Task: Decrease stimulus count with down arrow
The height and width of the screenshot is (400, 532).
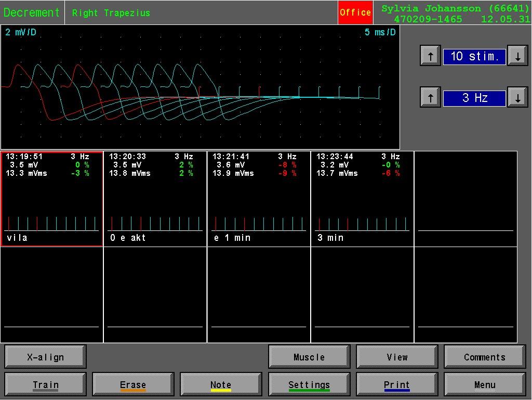Action: click(517, 56)
